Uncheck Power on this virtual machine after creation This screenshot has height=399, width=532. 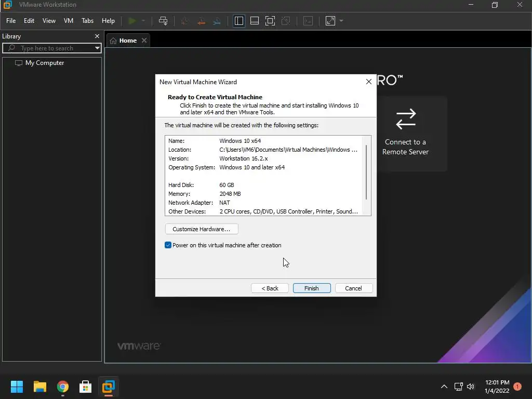point(168,245)
